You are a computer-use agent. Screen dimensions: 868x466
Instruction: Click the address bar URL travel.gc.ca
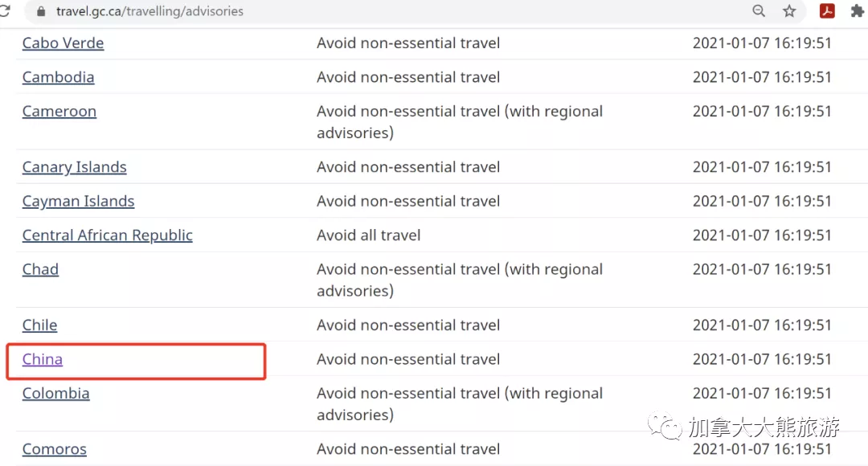coord(149,11)
